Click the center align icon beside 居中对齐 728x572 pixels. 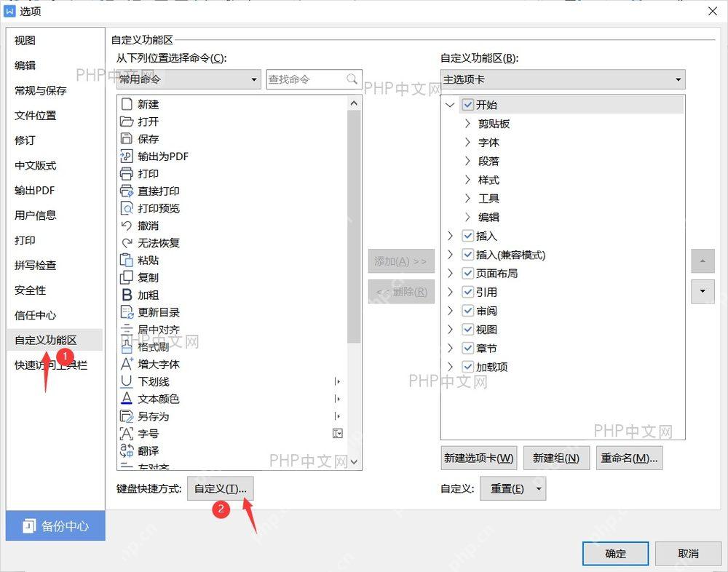tap(127, 329)
